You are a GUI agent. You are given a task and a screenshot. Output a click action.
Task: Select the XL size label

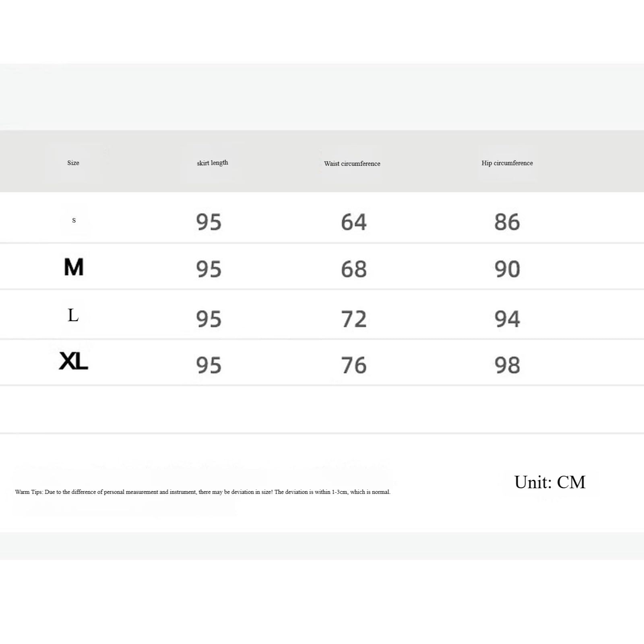pyautogui.click(x=74, y=361)
